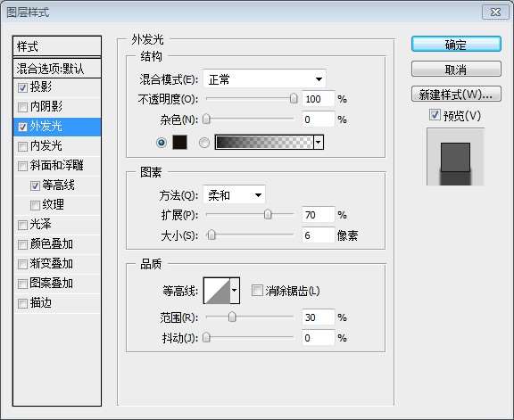Open the 混合模式 dropdown

pos(264,79)
